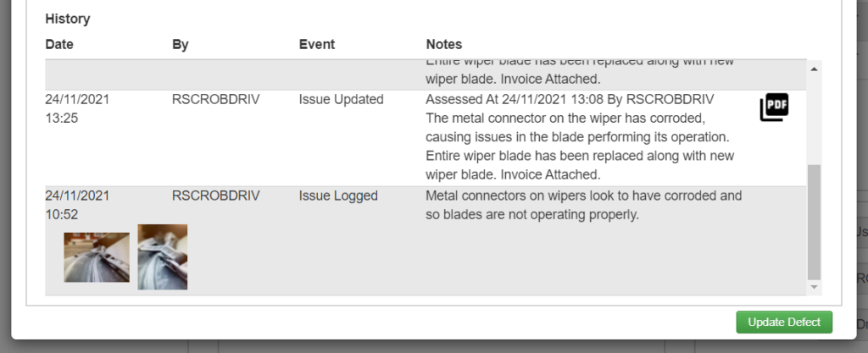Viewport: 868px width, 353px height.
Task: Open the taller wiper photo thumbnail
Action: point(163,256)
